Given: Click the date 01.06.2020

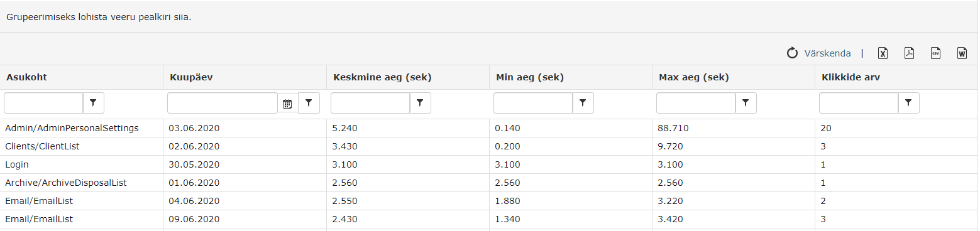Looking at the screenshot, I should [194, 183].
